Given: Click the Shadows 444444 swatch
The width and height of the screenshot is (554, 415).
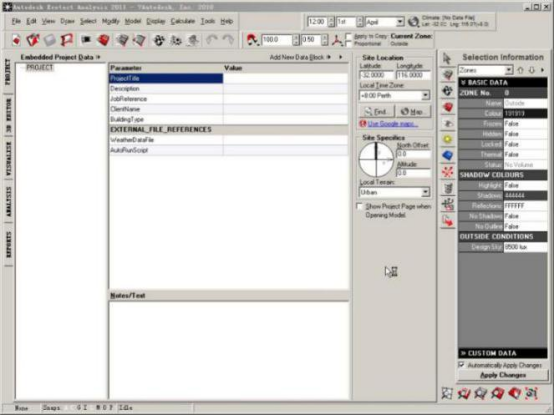Looking at the screenshot, I should click(525, 195).
